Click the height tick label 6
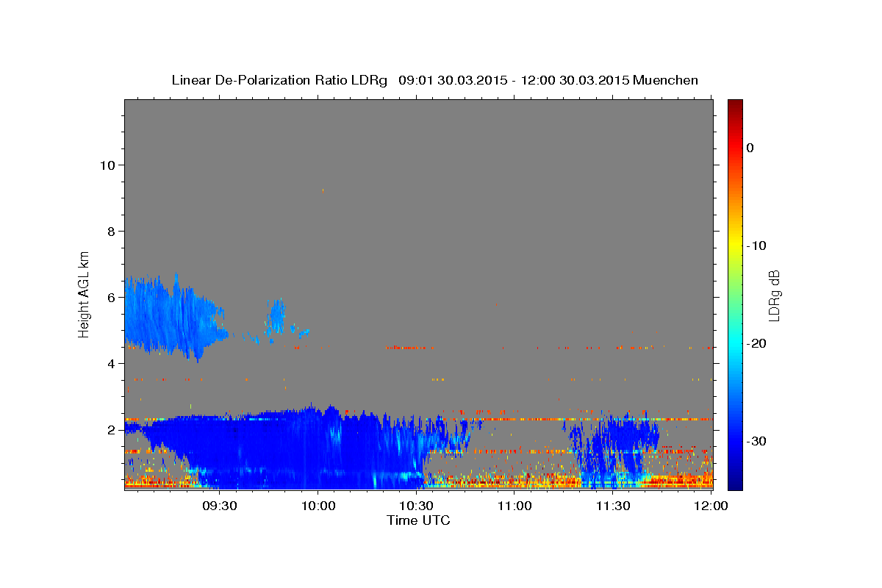 pos(111,297)
